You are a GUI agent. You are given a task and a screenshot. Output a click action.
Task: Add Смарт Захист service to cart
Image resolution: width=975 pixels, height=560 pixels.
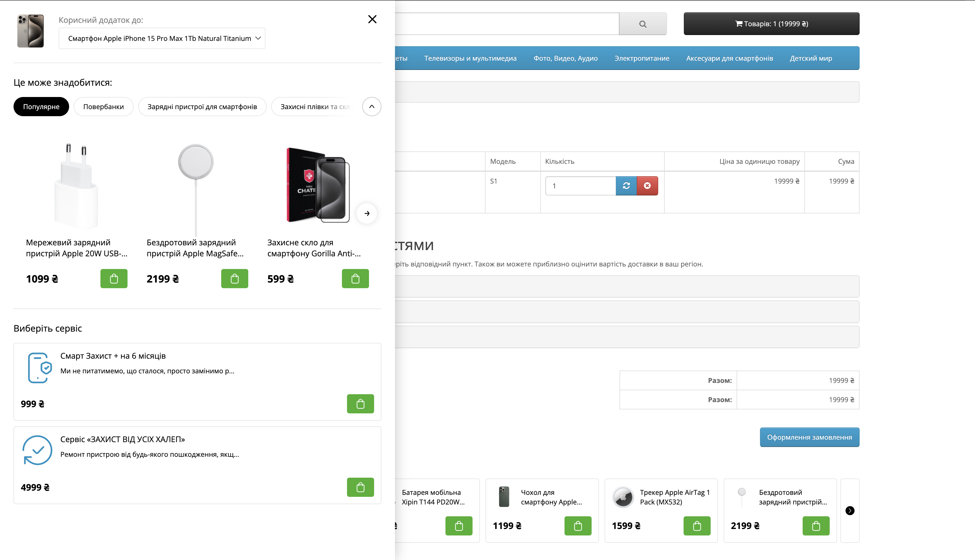(360, 404)
